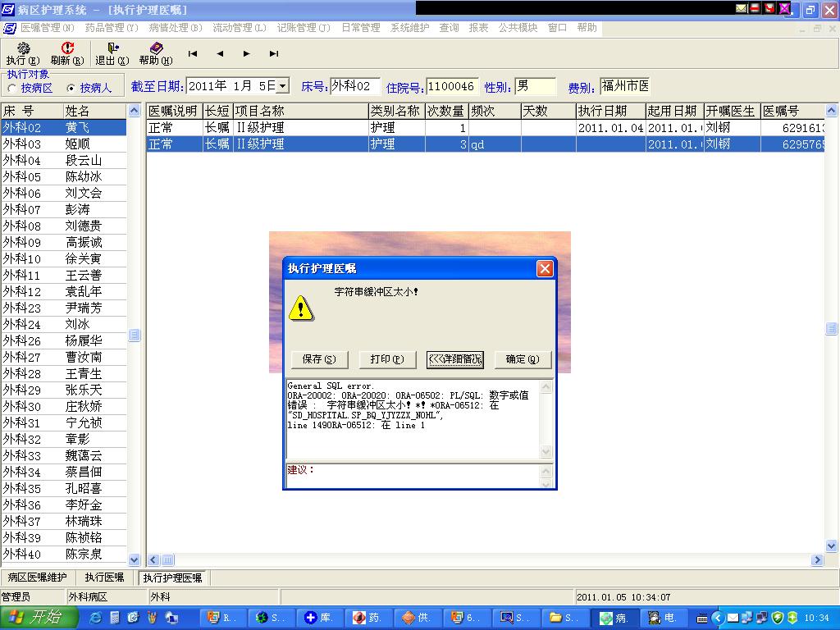The width and height of the screenshot is (840, 630).
Task: Select patient row 外科40 陈宗泉
Action: [x=63, y=554]
